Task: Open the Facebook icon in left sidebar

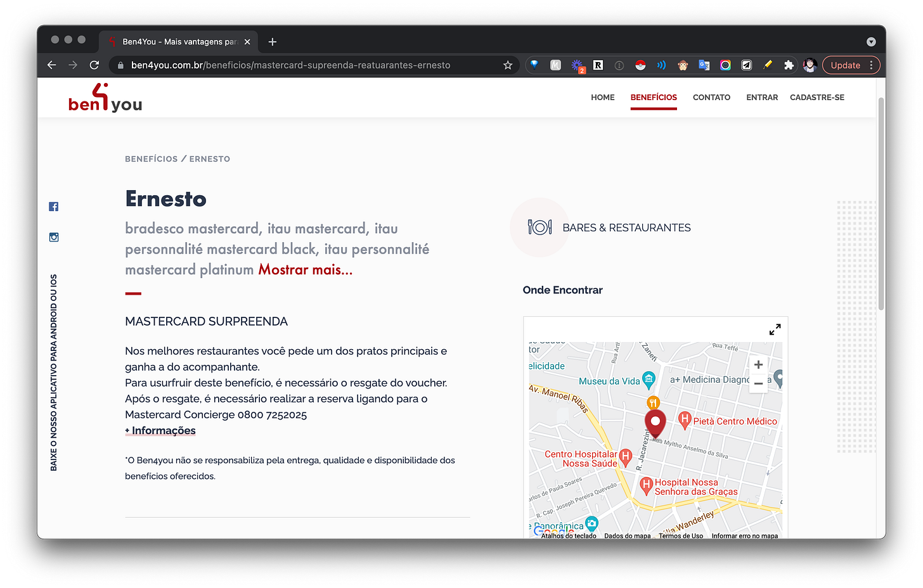Action: (54, 207)
